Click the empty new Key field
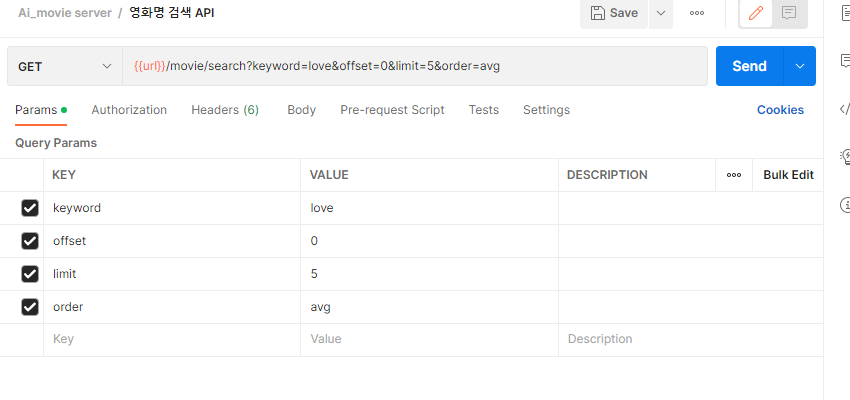 [x=172, y=339]
